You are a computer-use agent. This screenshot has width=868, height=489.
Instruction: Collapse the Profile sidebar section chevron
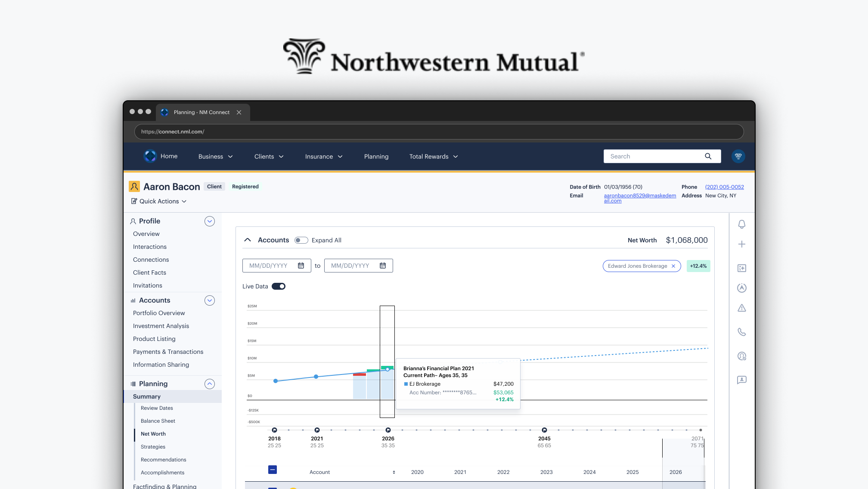210,221
